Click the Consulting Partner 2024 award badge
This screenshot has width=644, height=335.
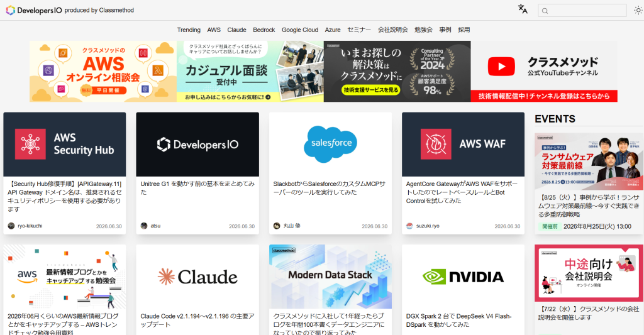[x=432, y=59]
